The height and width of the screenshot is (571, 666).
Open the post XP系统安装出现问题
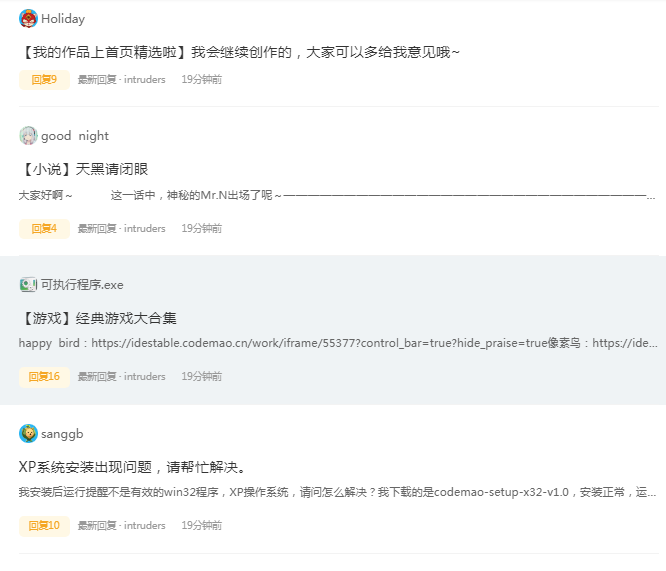point(132,467)
